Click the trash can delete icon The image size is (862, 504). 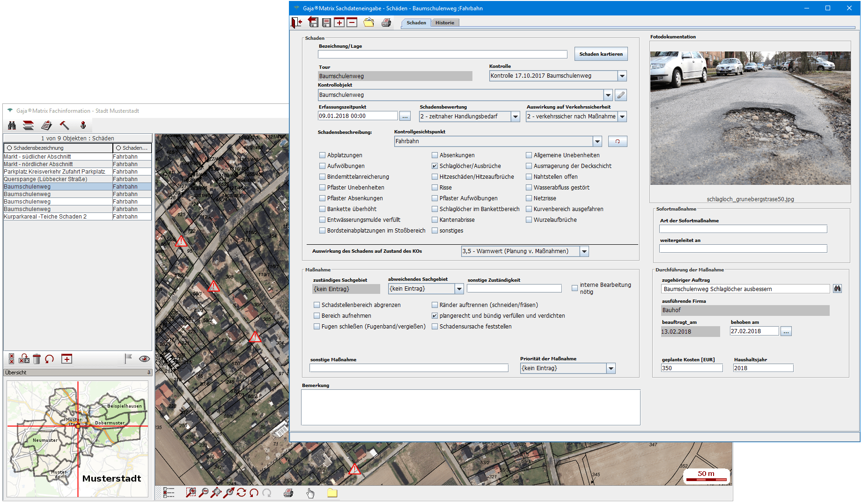tap(37, 359)
